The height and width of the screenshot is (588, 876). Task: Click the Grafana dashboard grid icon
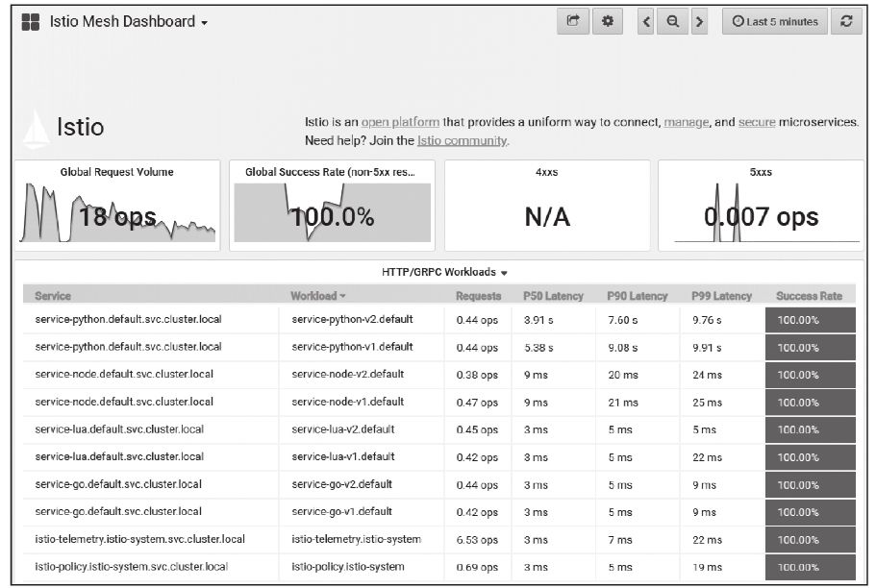[31, 22]
